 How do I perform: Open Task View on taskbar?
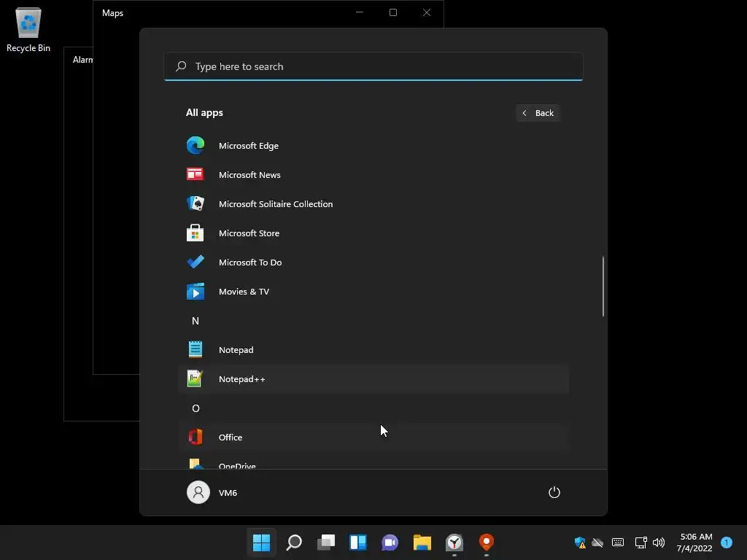326,542
